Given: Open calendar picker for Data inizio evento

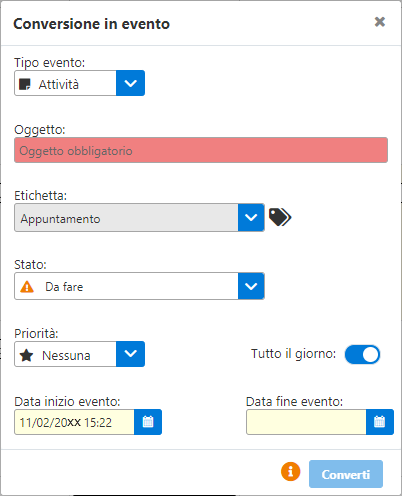Looking at the screenshot, I should (x=148, y=422).
